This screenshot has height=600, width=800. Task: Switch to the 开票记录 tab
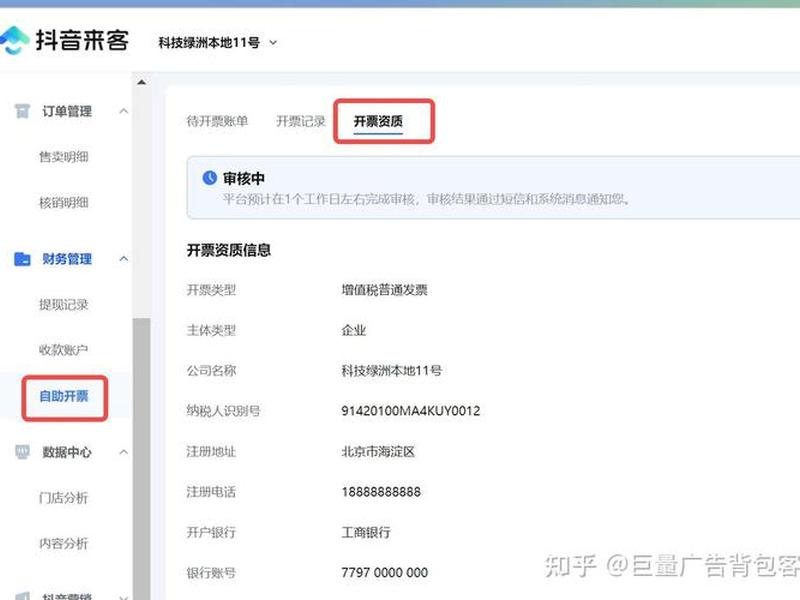301,121
